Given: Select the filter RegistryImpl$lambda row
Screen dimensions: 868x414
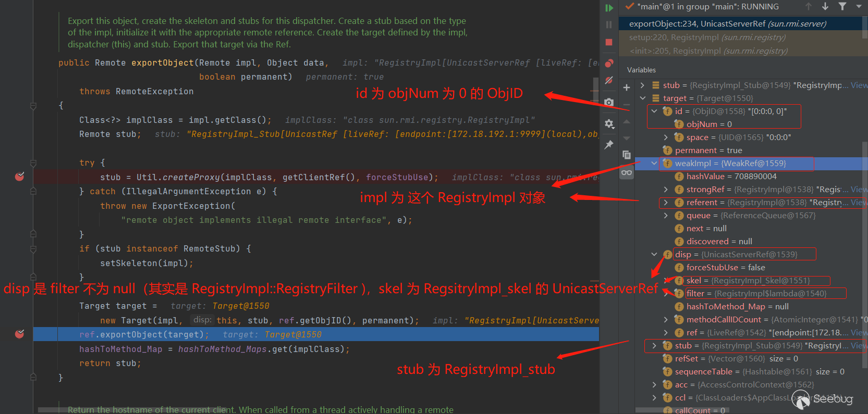Looking at the screenshot, I should (751, 293).
